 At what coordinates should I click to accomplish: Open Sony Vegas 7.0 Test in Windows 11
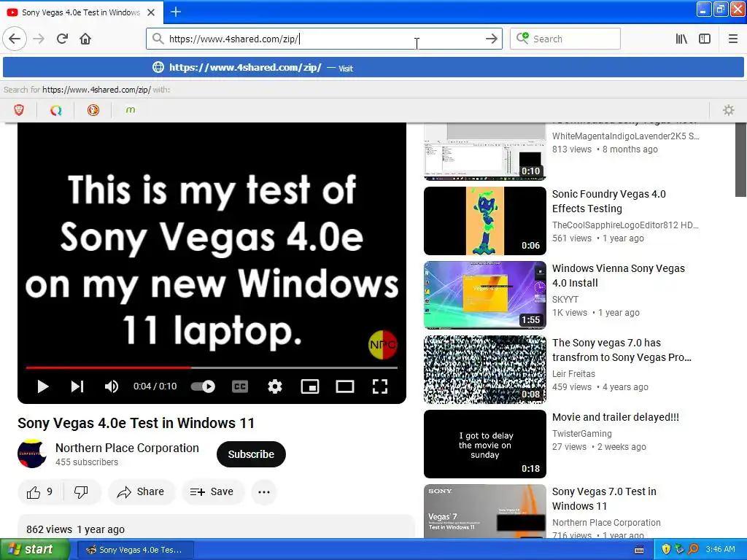pyautogui.click(x=604, y=499)
